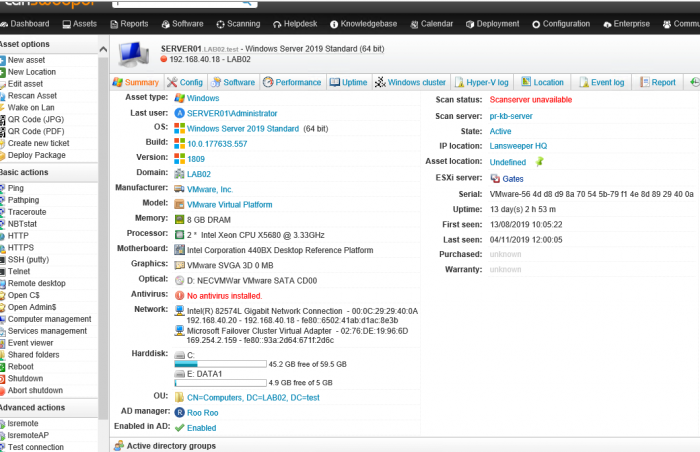Open the Dashboard menu
The image size is (700, 452).
pos(25,24)
